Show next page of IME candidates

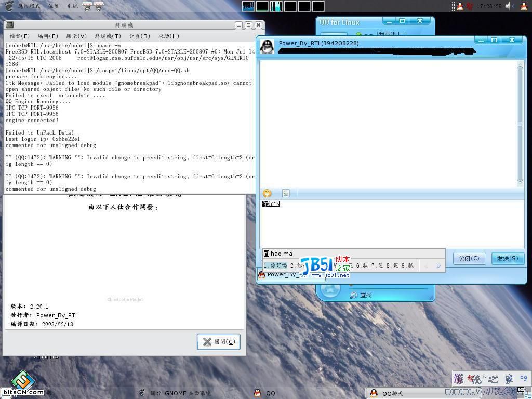tap(438, 265)
